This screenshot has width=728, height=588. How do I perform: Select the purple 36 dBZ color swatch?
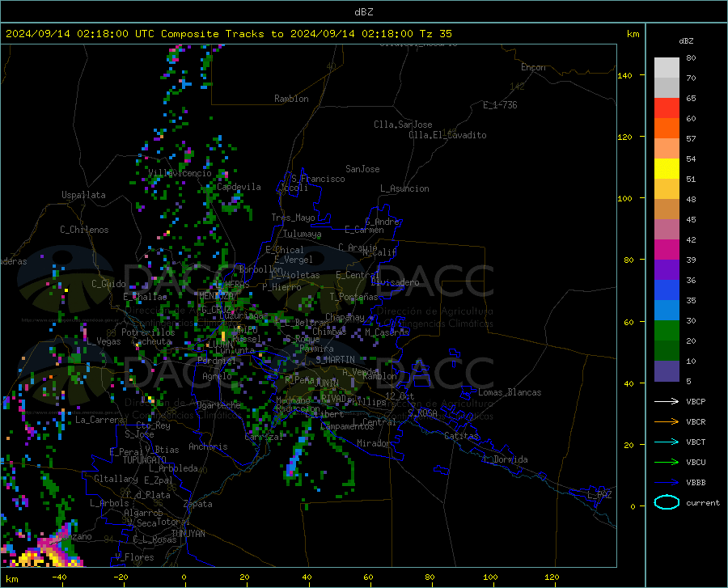coord(667,270)
